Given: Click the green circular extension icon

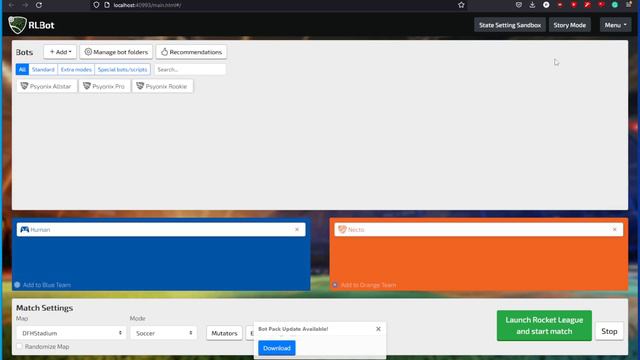Looking at the screenshot, I should tap(615, 5).
